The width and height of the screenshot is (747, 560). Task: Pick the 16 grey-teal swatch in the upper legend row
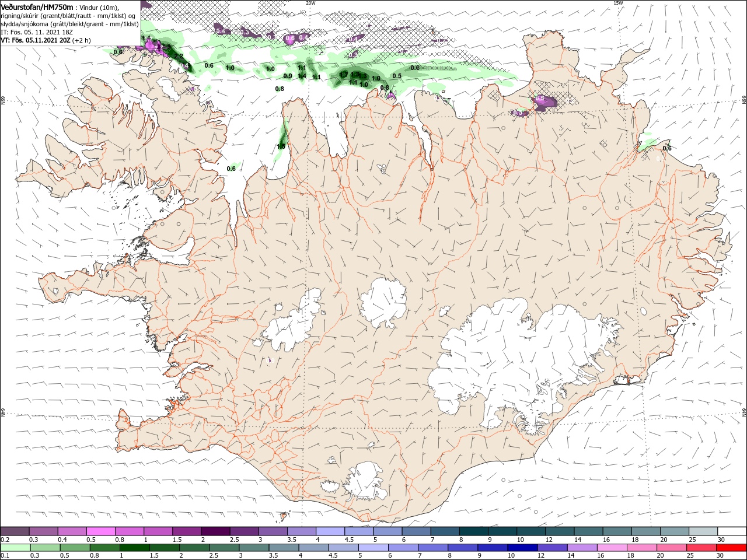point(617,531)
